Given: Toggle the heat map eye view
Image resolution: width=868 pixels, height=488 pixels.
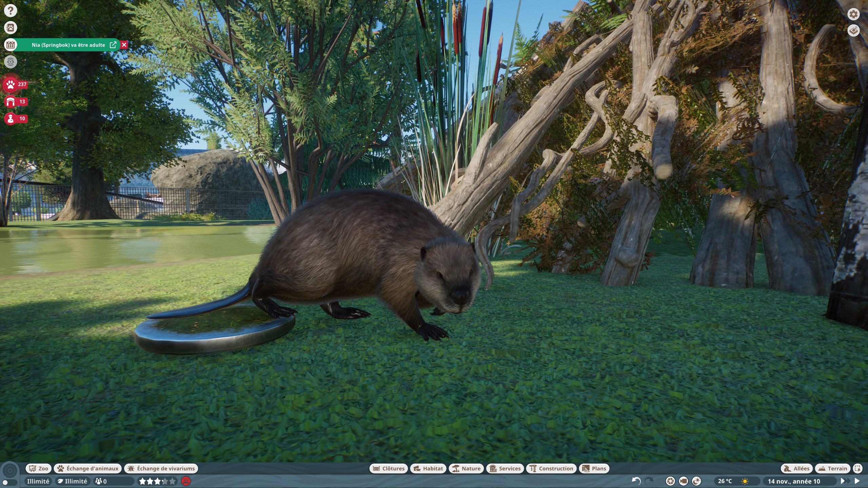Looking at the screenshot, I should point(11,62).
